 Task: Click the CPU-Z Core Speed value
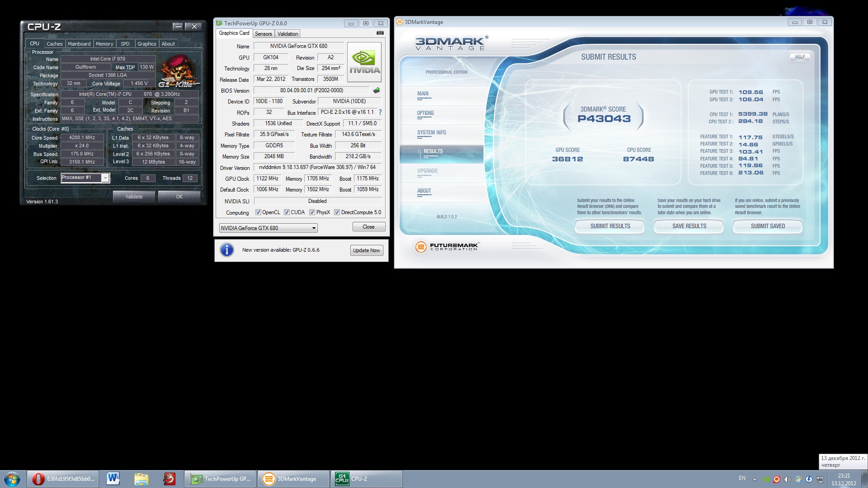82,138
